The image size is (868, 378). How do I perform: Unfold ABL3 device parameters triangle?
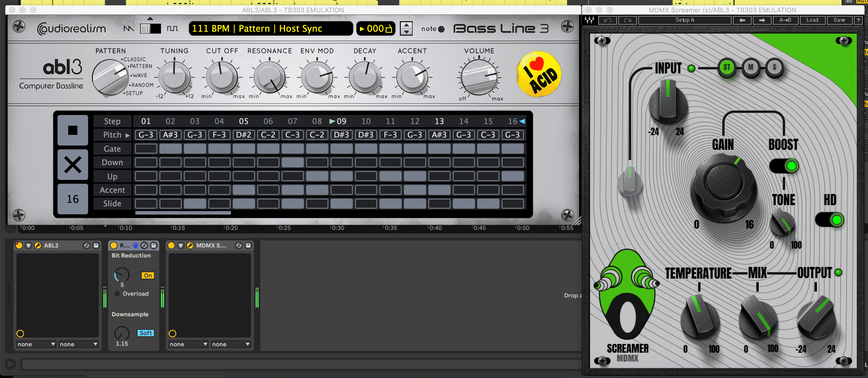29,245
